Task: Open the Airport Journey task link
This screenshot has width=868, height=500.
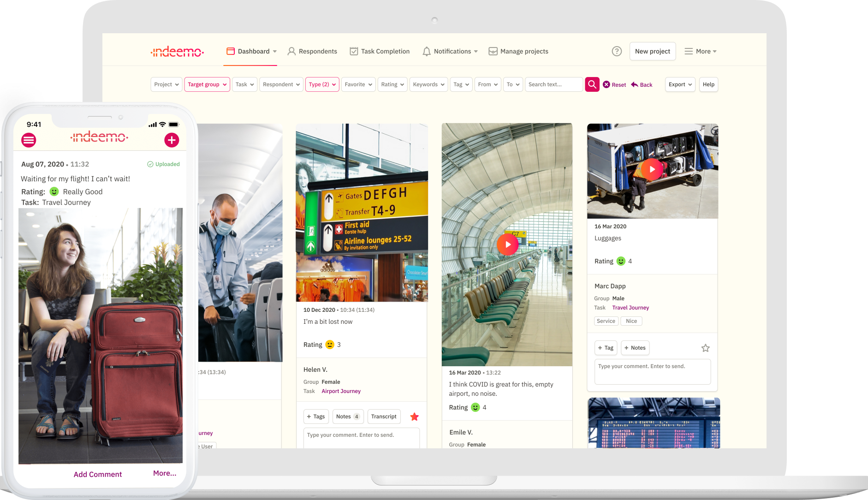Action: (341, 391)
